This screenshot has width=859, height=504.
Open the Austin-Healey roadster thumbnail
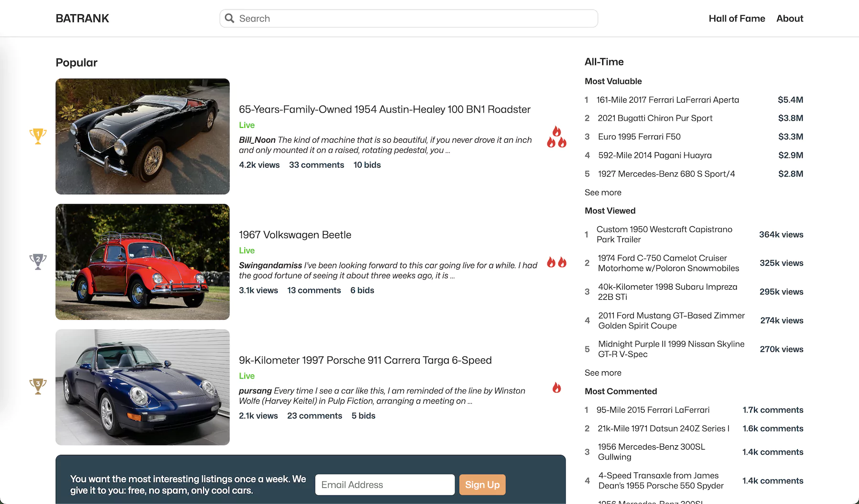pyautogui.click(x=142, y=136)
